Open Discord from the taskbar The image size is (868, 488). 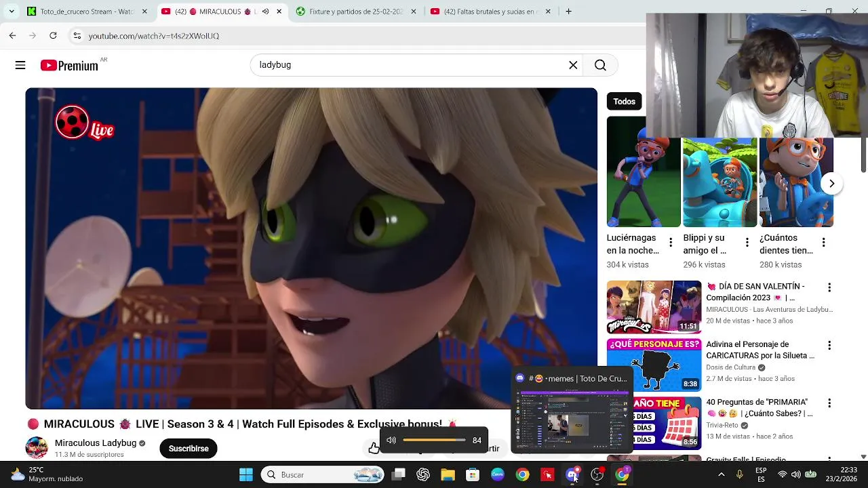point(572,474)
